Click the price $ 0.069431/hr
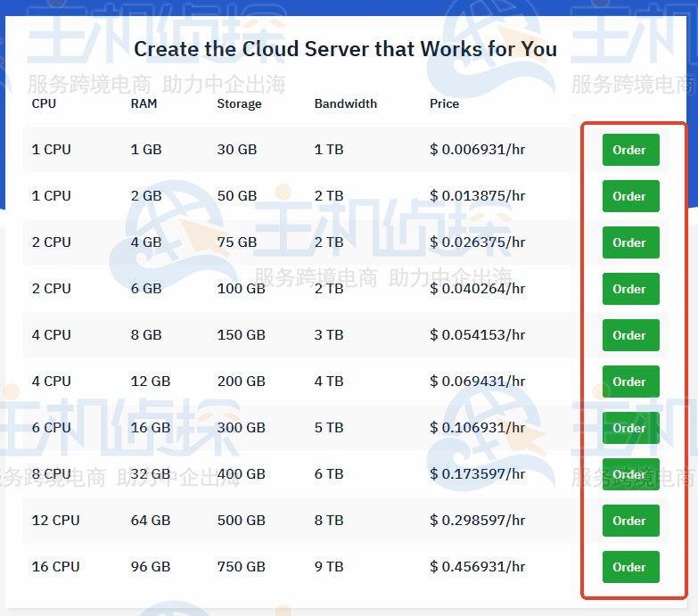 click(477, 381)
